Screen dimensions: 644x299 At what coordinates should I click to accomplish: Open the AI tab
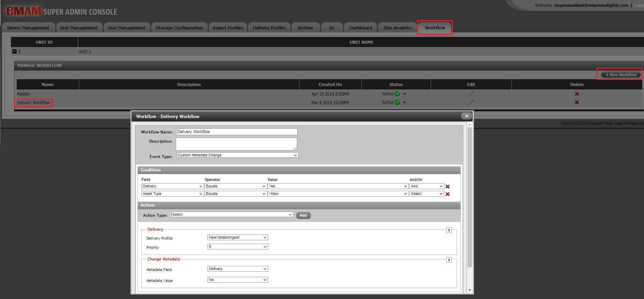(331, 28)
